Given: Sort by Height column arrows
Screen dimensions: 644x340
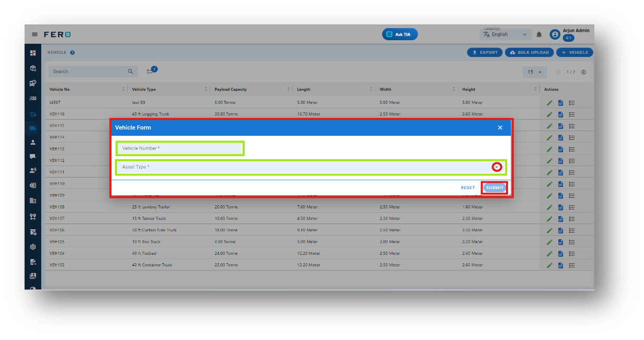Looking at the screenshot, I should click(x=536, y=89).
